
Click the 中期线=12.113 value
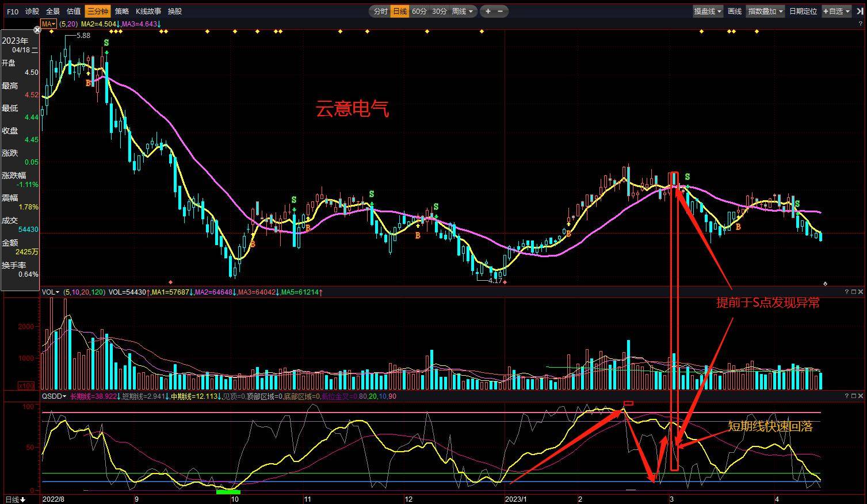click(x=194, y=396)
